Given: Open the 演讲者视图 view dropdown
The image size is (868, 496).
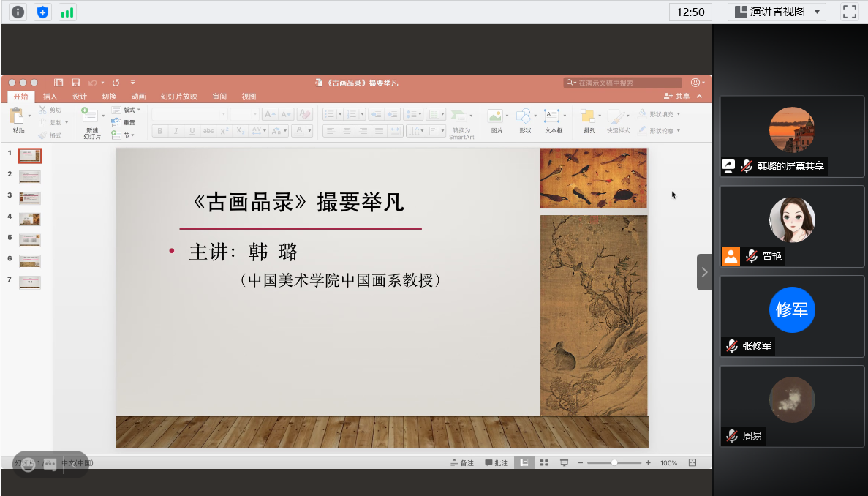Looking at the screenshot, I should click(777, 12).
